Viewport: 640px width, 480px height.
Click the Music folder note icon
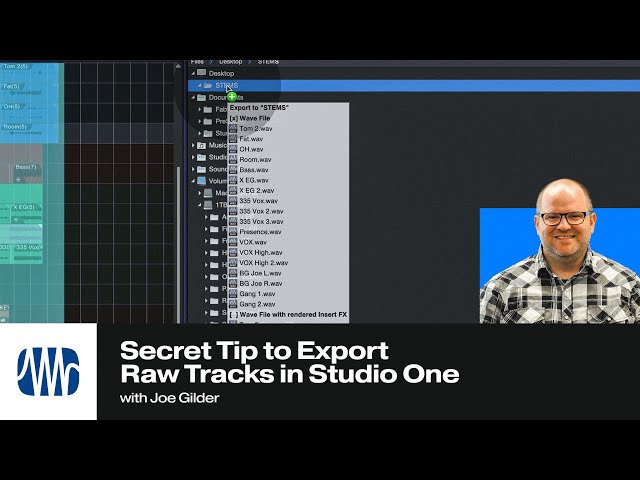[201, 145]
